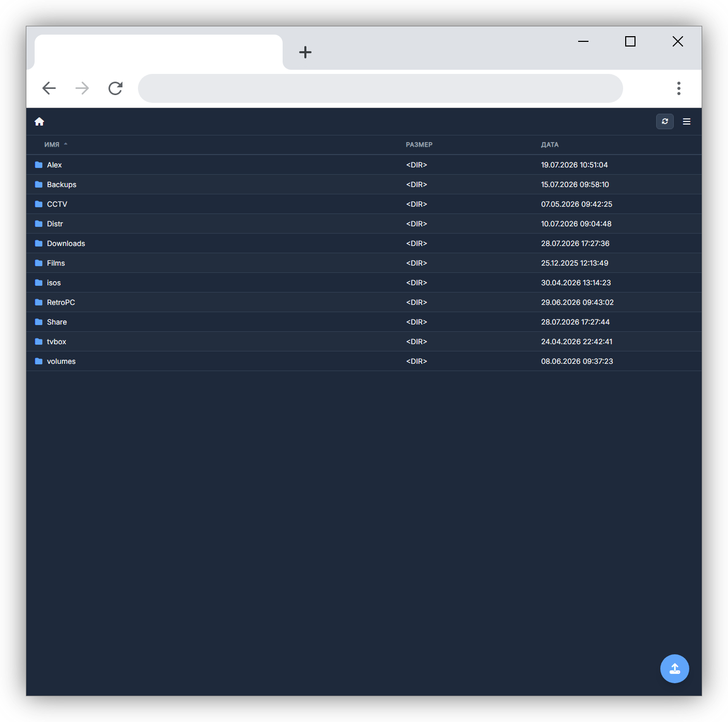Open the CCTV folder name
Viewport: 728px width, 722px height.
[57, 204]
